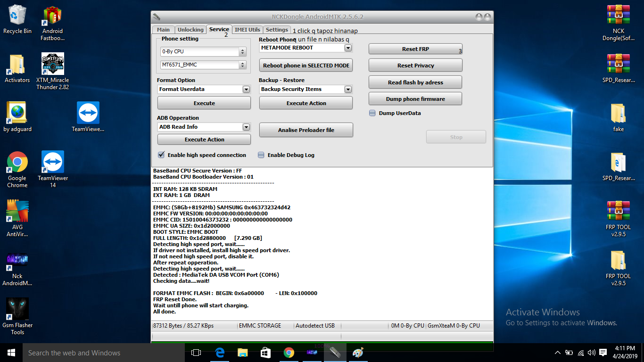Click the FRP Reset Done. log line

pos(175,299)
